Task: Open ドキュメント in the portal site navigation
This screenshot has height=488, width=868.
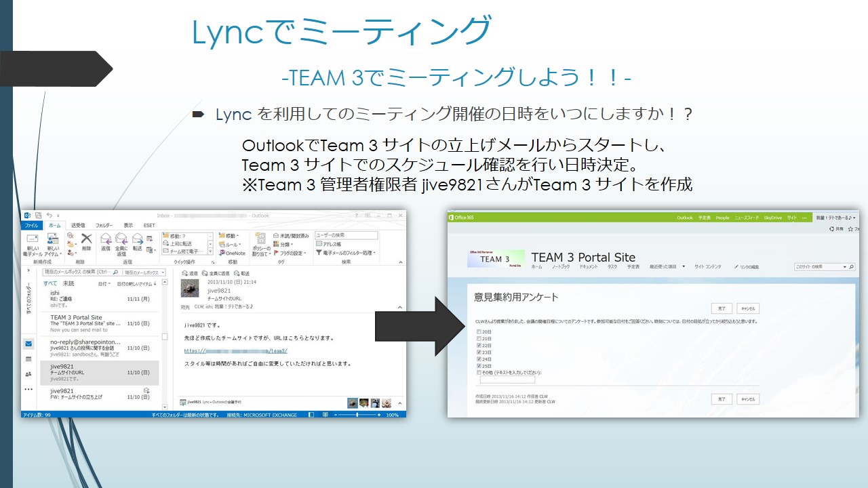Action: [589, 267]
